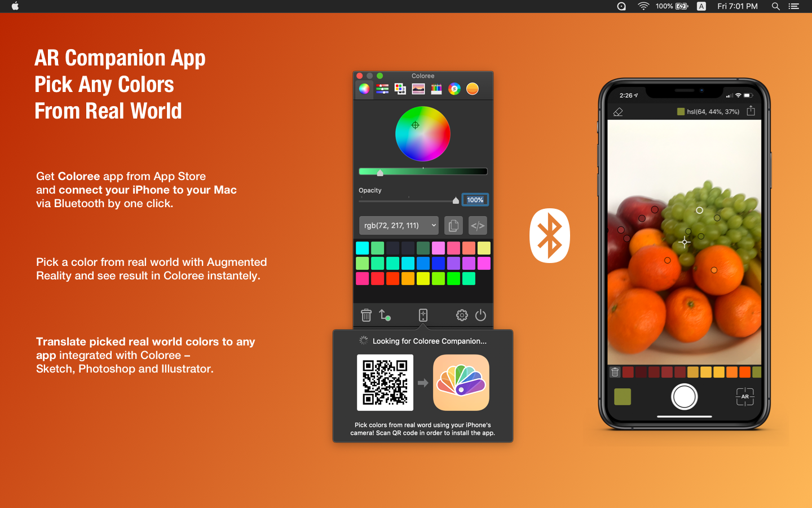Select the amber orange swatch in Coloree

pyautogui.click(x=408, y=278)
